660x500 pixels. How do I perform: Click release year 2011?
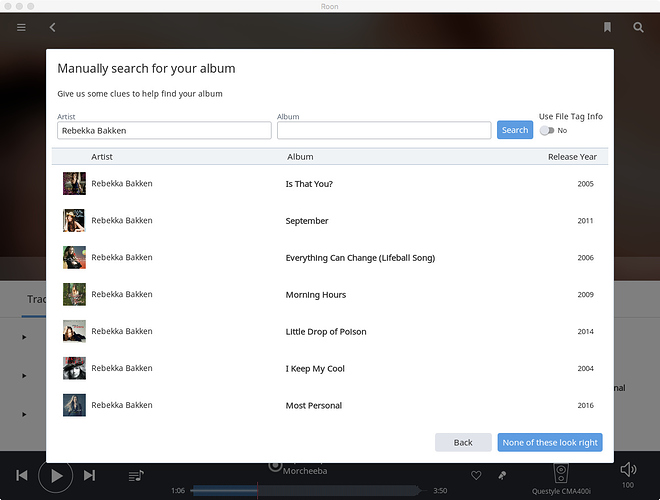[585, 221]
